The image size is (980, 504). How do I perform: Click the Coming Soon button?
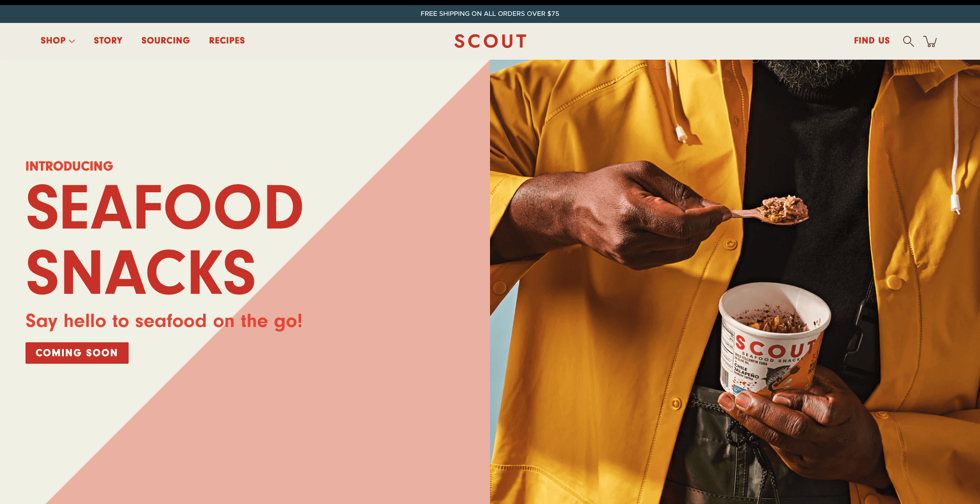pos(77,353)
